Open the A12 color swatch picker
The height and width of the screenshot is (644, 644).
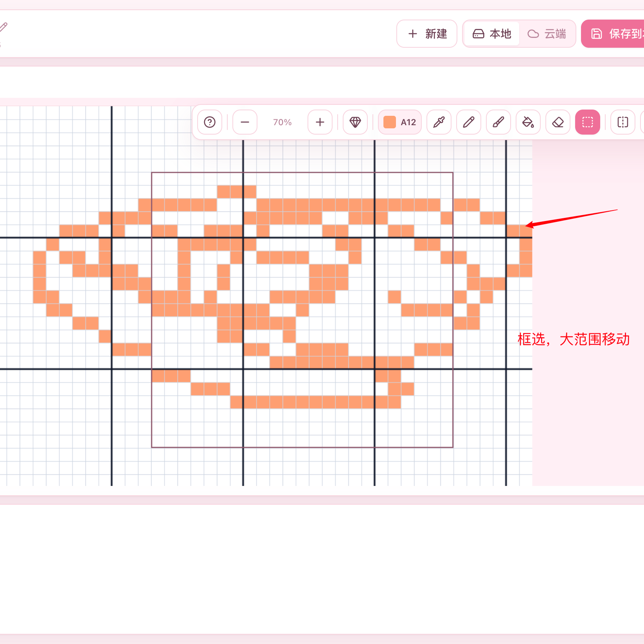(400, 122)
